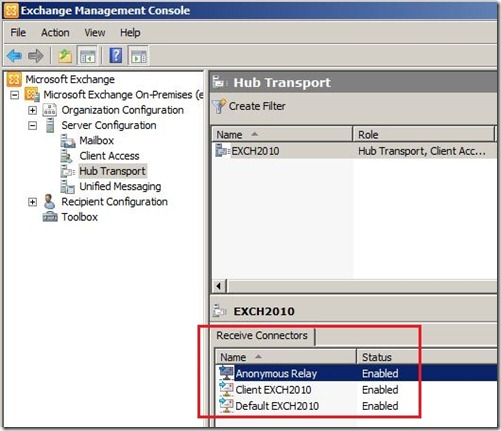Viewport: 501px width, 431px height.
Task: Select the Anonymous Relay connector name
Action: click(x=276, y=373)
